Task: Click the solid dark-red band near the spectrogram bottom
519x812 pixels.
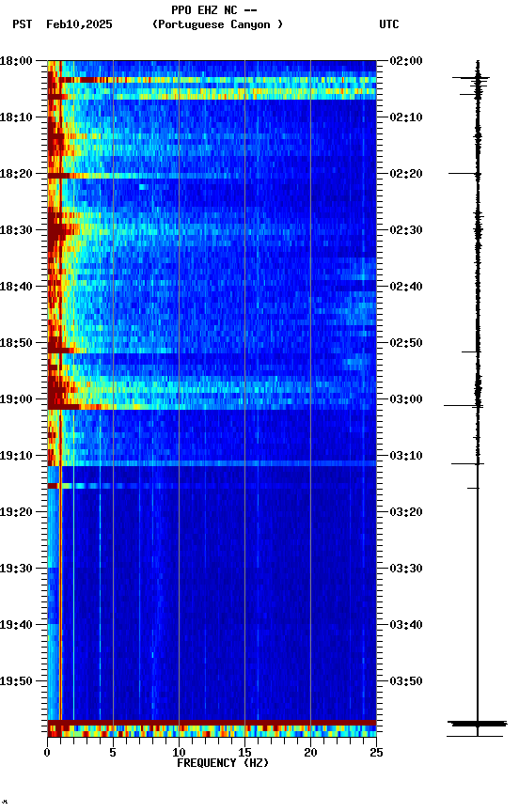Action: point(212,723)
